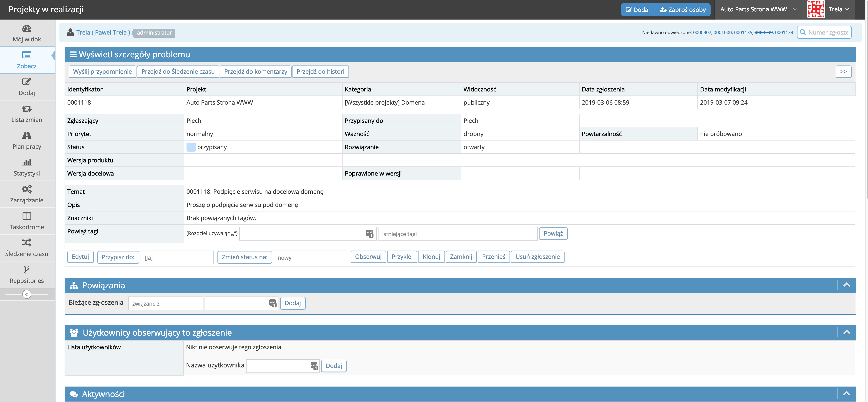Select Dodaj in the left sidebar

(x=27, y=87)
